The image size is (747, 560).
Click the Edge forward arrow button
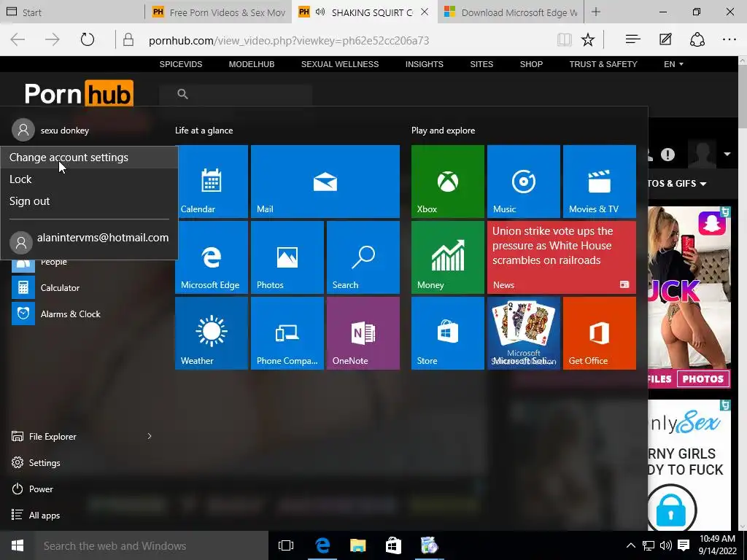point(52,39)
